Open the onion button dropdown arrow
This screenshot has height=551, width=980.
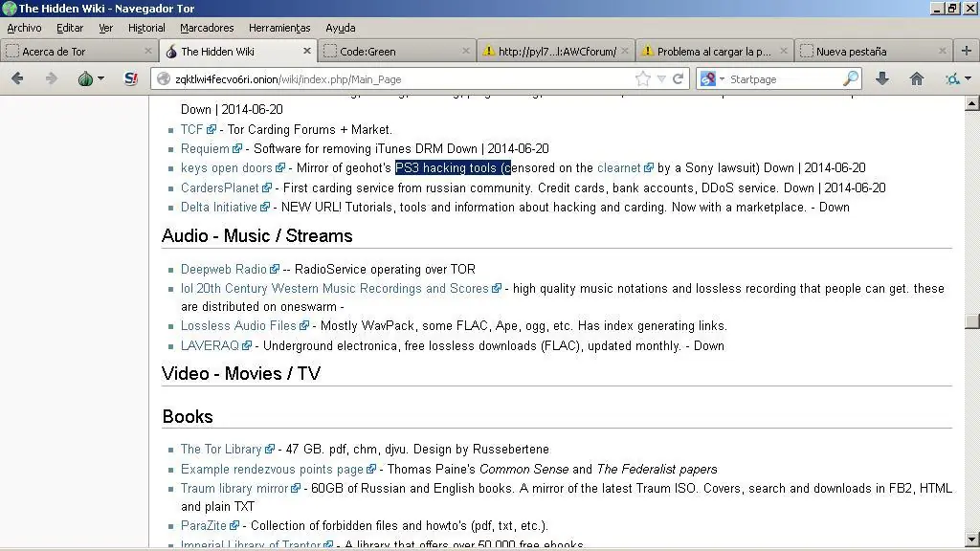[100, 78]
